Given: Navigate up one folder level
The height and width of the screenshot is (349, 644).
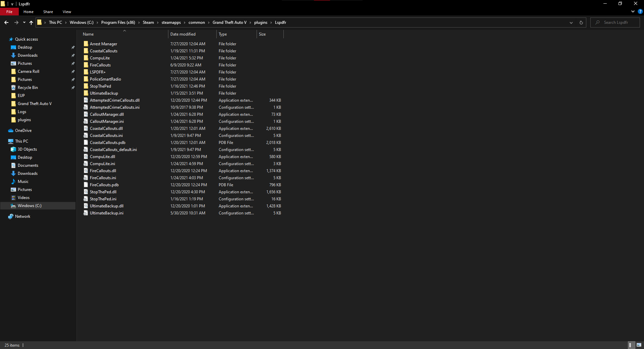Looking at the screenshot, I should pyautogui.click(x=31, y=22).
